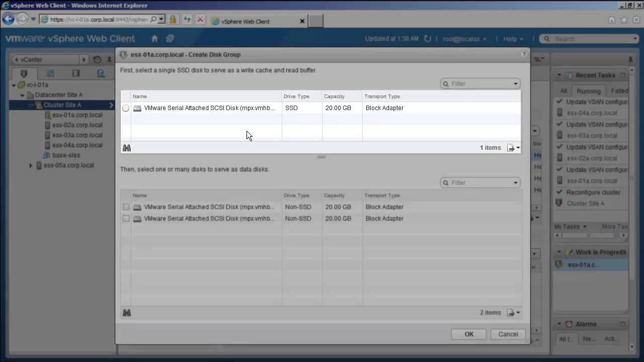The image size is (644, 362).
Task: Click the browser security lock icon
Action: (173, 20)
